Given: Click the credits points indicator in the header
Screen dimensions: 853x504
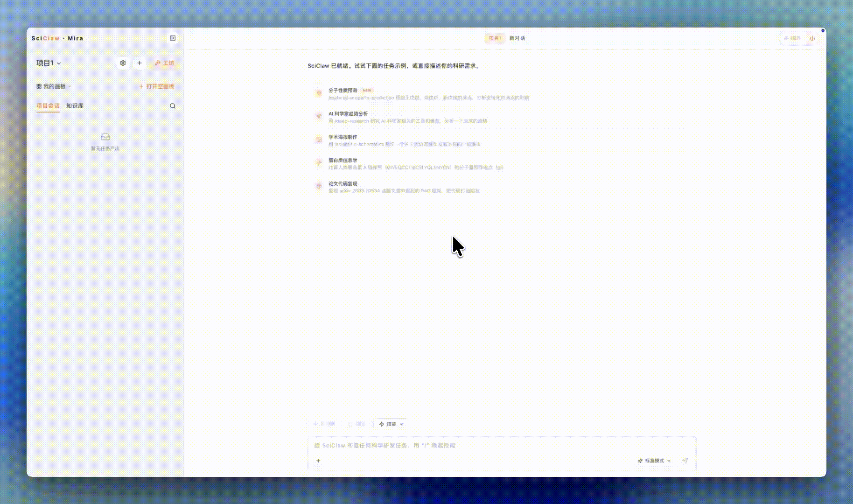Looking at the screenshot, I should (x=792, y=38).
